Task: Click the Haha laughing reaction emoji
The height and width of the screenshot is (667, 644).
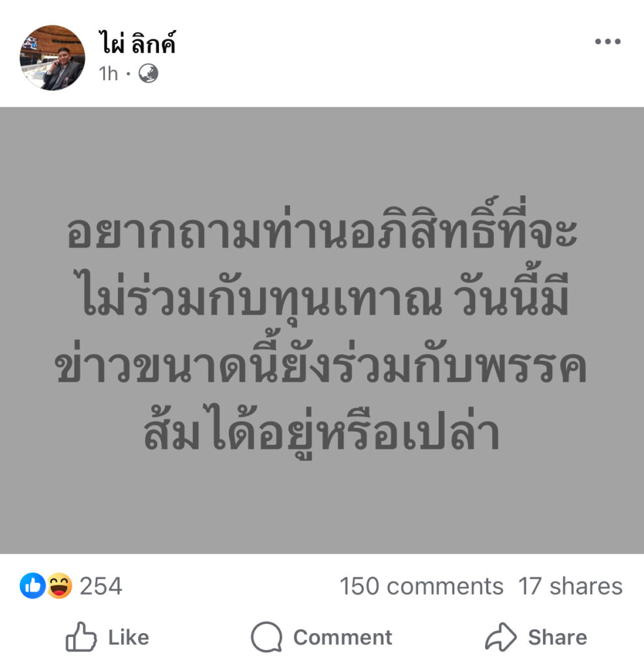Action: pyautogui.click(x=59, y=586)
